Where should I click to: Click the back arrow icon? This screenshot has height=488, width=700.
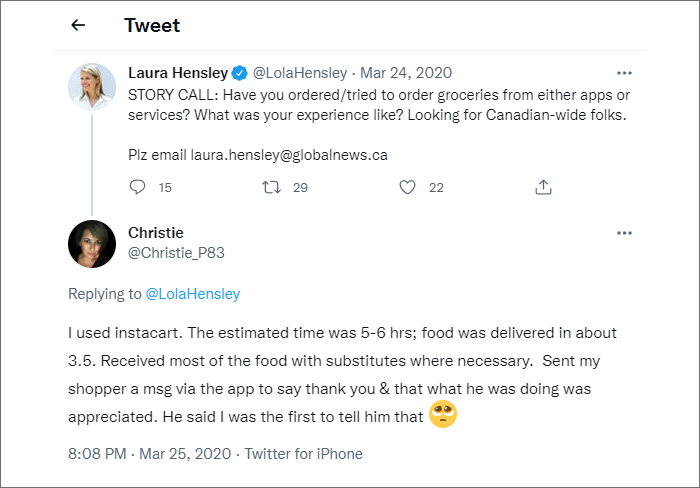(x=79, y=26)
